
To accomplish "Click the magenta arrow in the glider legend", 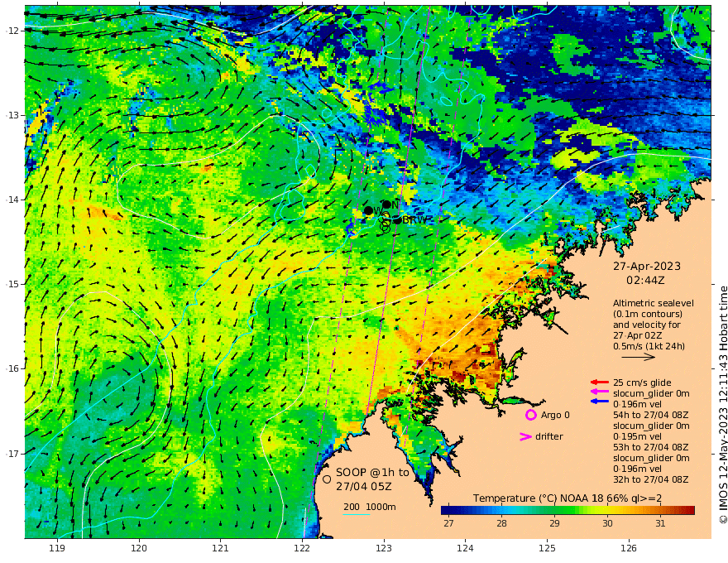I will click(600, 393).
